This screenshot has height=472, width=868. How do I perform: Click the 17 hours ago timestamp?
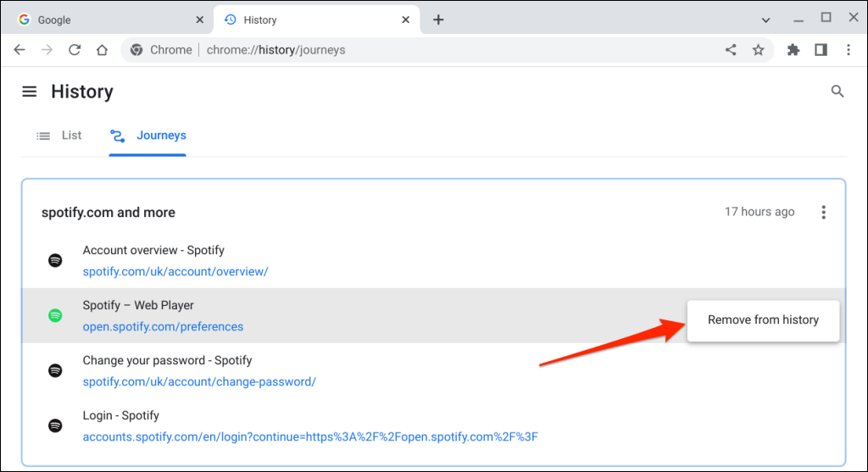coord(759,212)
